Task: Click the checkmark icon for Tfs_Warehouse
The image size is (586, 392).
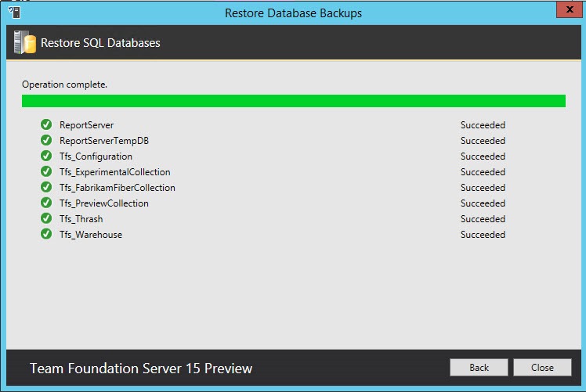Action: (x=46, y=235)
